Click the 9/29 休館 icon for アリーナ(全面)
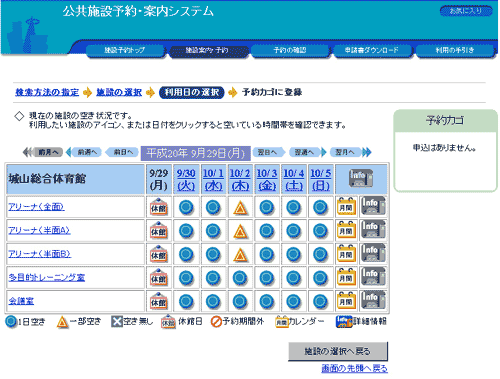 pos(159,207)
